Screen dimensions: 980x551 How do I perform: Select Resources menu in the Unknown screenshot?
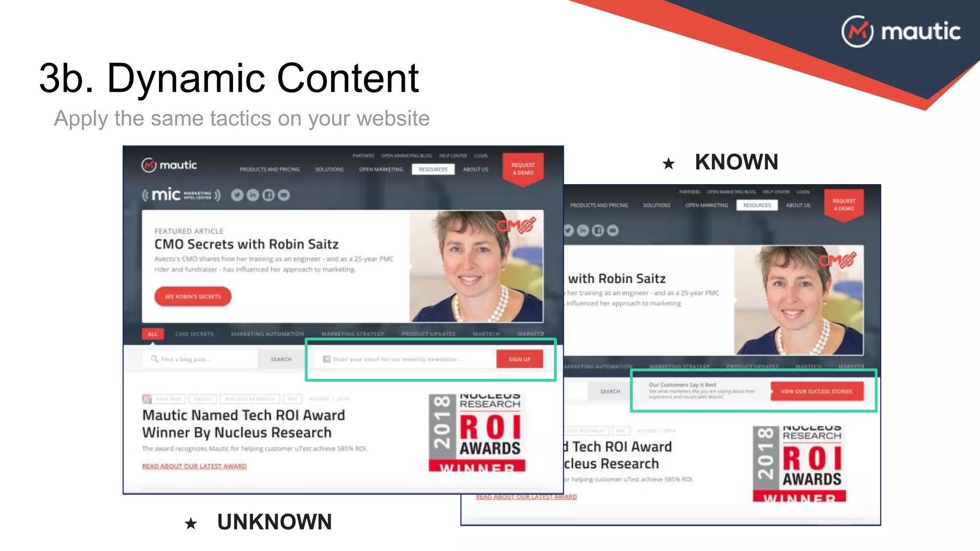pyautogui.click(x=433, y=169)
